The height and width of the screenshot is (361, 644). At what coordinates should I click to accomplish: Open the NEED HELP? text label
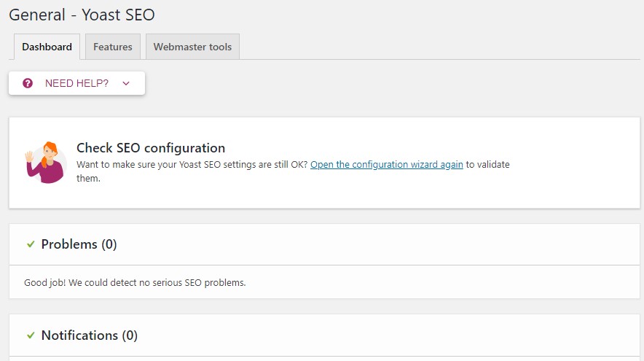click(x=76, y=83)
